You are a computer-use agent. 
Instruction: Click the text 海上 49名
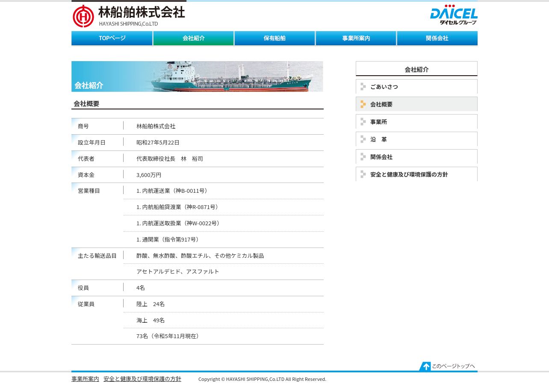coord(151,320)
